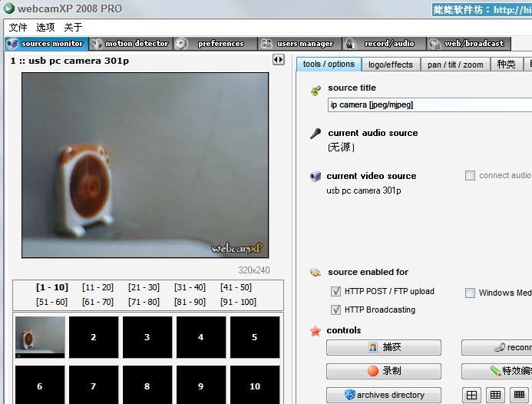Select source range [71 - 80]
The width and height of the screenshot is (532, 404).
pyautogui.click(x=144, y=302)
